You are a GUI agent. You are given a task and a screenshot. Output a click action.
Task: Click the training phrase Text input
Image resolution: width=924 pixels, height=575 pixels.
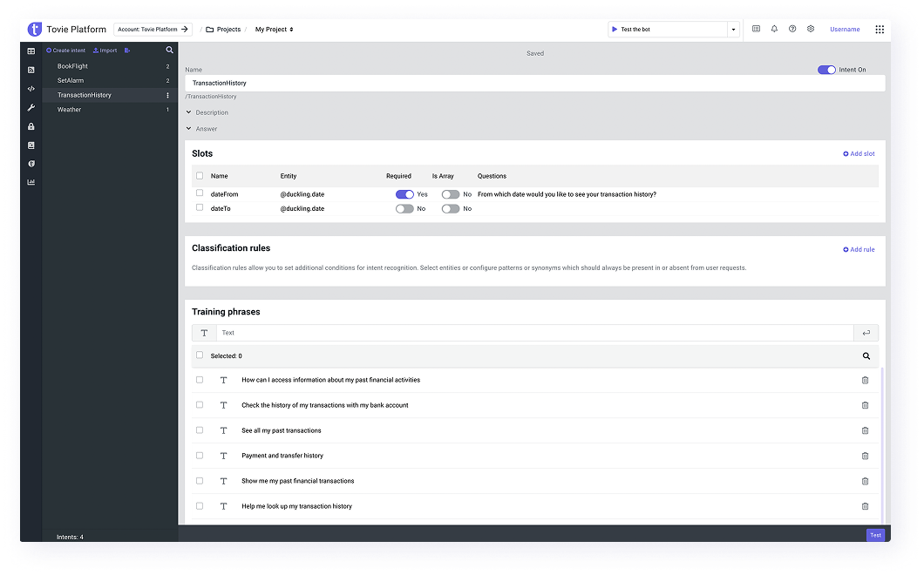pyautogui.click(x=535, y=333)
